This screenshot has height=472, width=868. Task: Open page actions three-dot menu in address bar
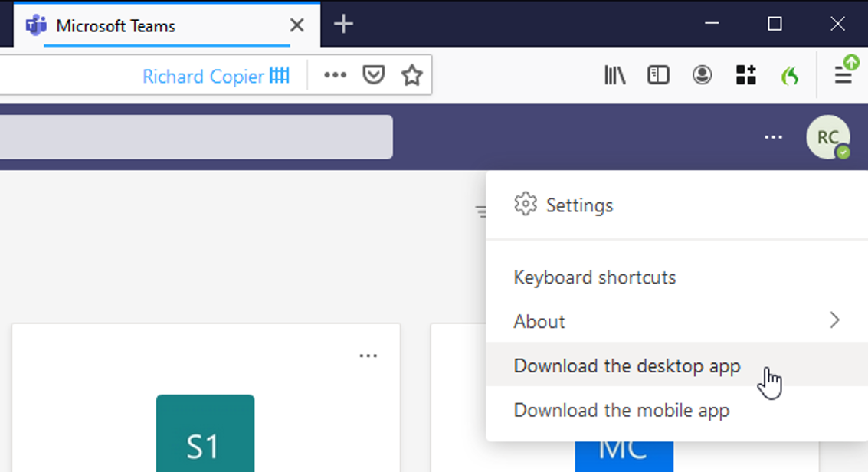point(335,75)
